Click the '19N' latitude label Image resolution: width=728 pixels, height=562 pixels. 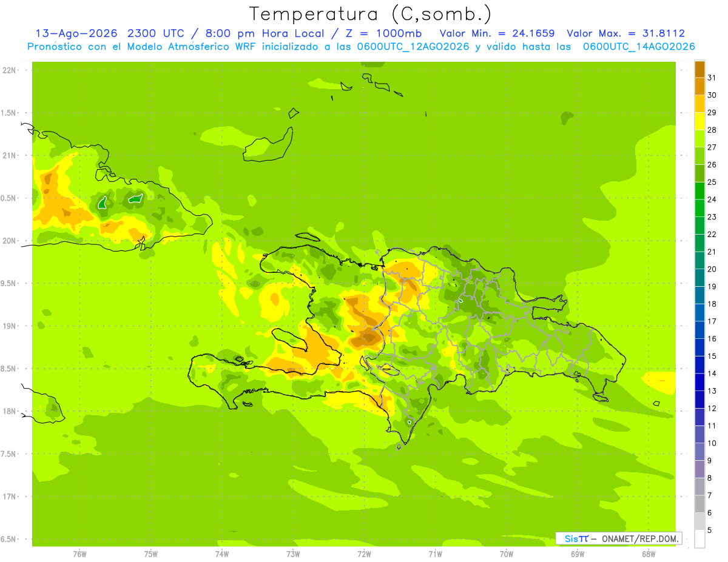[x=9, y=326]
